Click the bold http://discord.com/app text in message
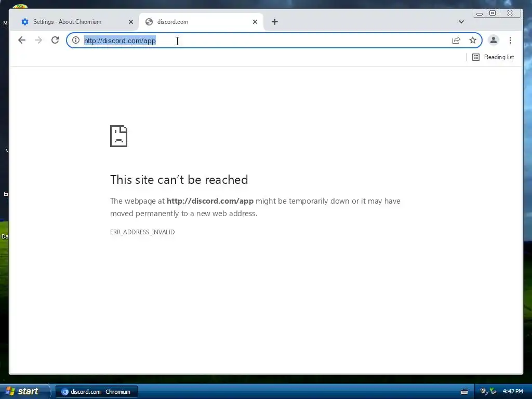Viewport: 532px width, 399px height. 210,201
